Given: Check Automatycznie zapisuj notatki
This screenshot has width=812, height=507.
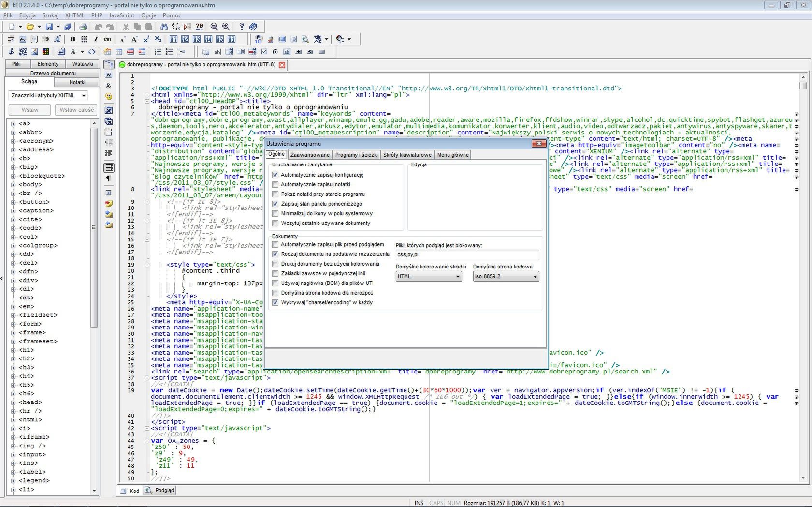Looking at the screenshot, I should 275,185.
